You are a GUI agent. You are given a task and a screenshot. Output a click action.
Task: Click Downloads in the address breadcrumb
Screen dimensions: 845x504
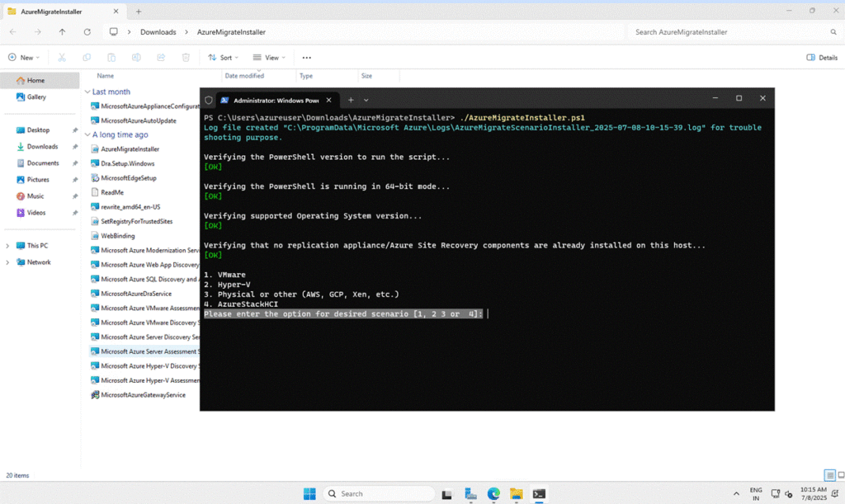(x=158, y=32)
